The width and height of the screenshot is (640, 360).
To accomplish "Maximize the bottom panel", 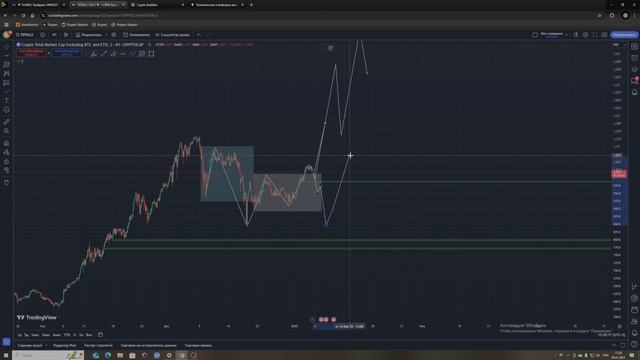I will click(623, 345).
